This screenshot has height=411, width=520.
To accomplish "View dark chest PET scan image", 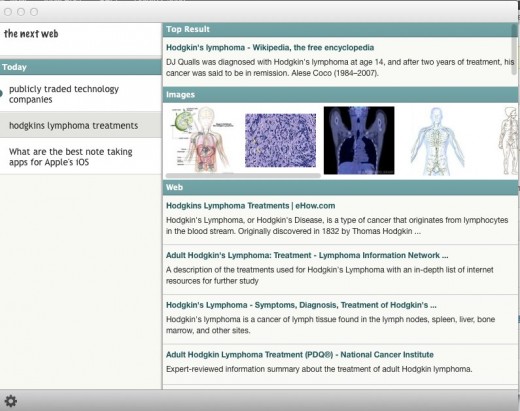I will point(359,140).
